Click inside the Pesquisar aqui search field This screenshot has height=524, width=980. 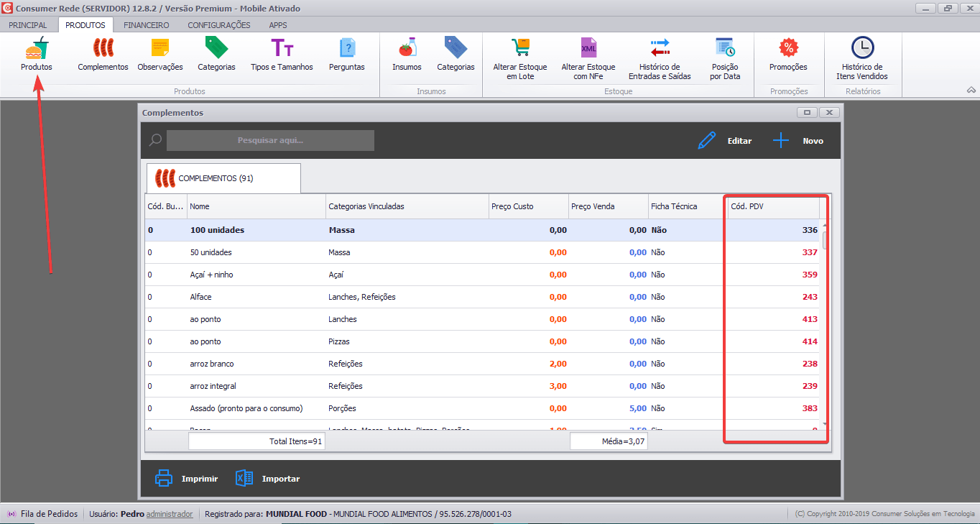click(x=270, y=140)
